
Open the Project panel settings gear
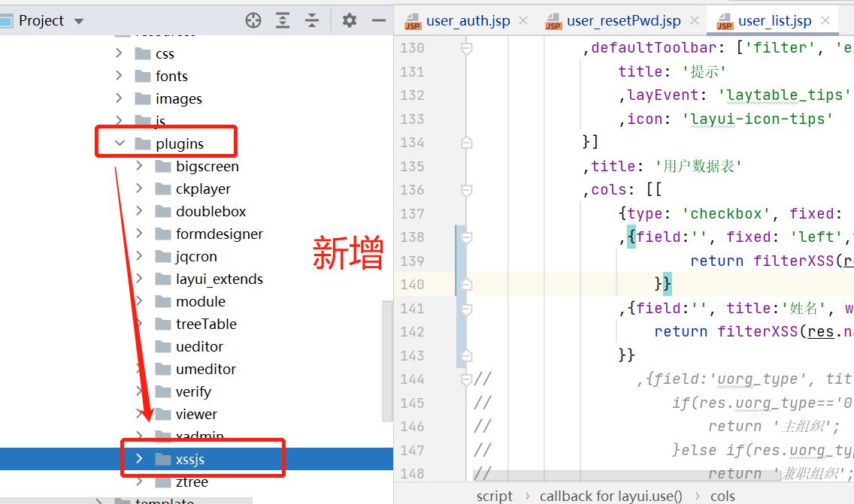tap(350, 20)
